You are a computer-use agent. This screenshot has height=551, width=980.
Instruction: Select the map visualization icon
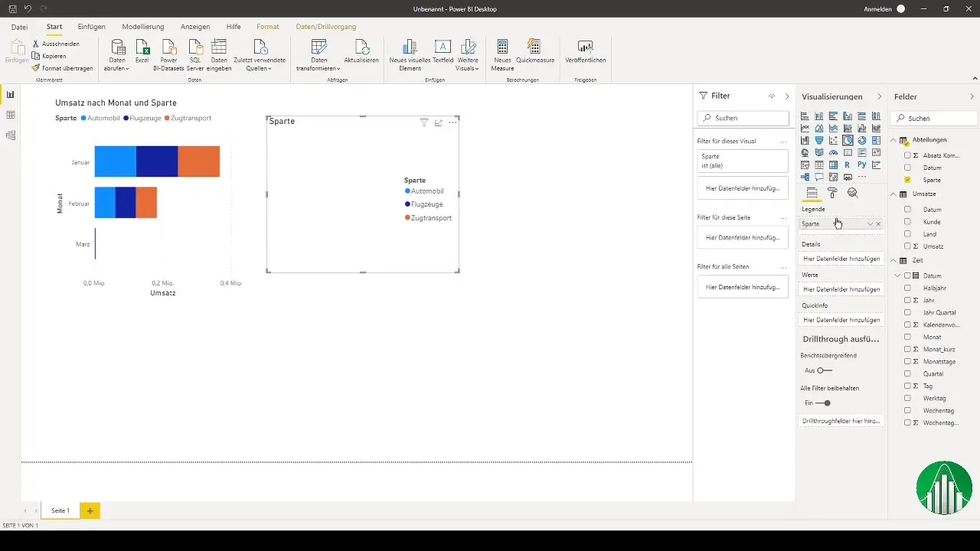[805, 152]
